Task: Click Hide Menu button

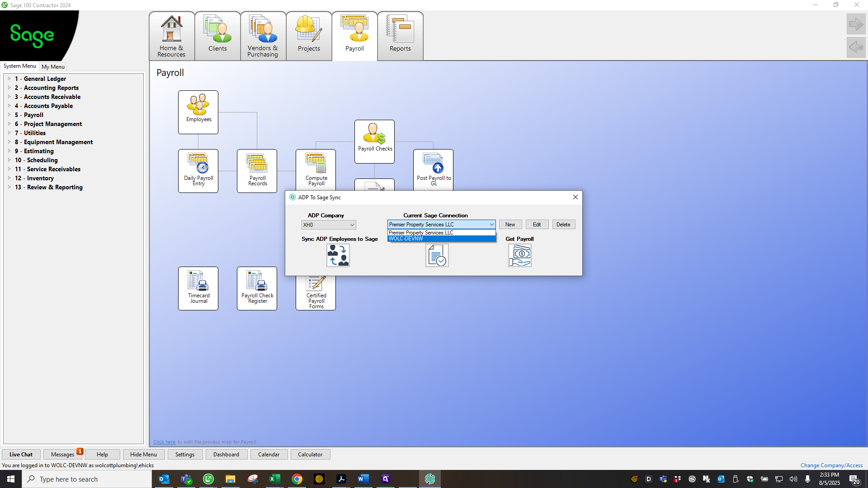Action: click(x=143, y=455)
